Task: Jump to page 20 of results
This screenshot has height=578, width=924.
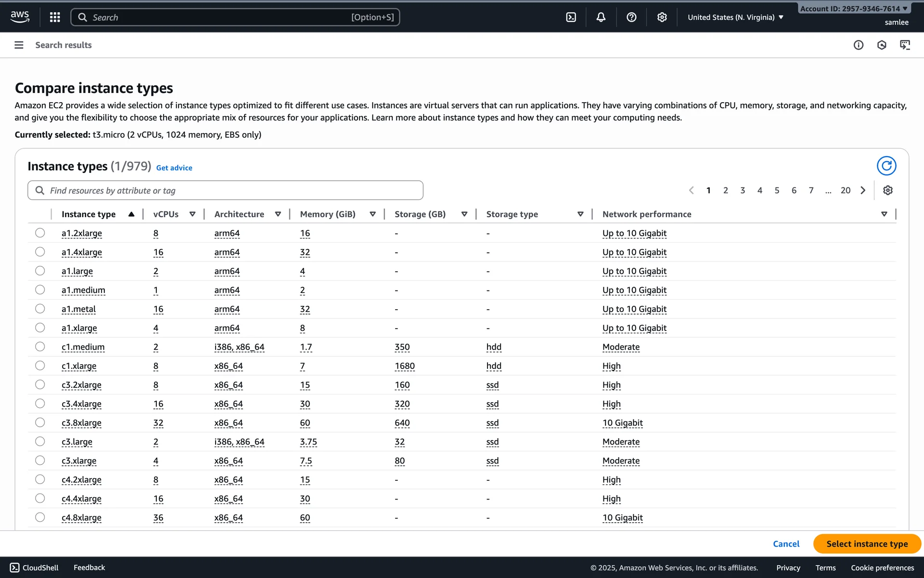Action: 846,190
